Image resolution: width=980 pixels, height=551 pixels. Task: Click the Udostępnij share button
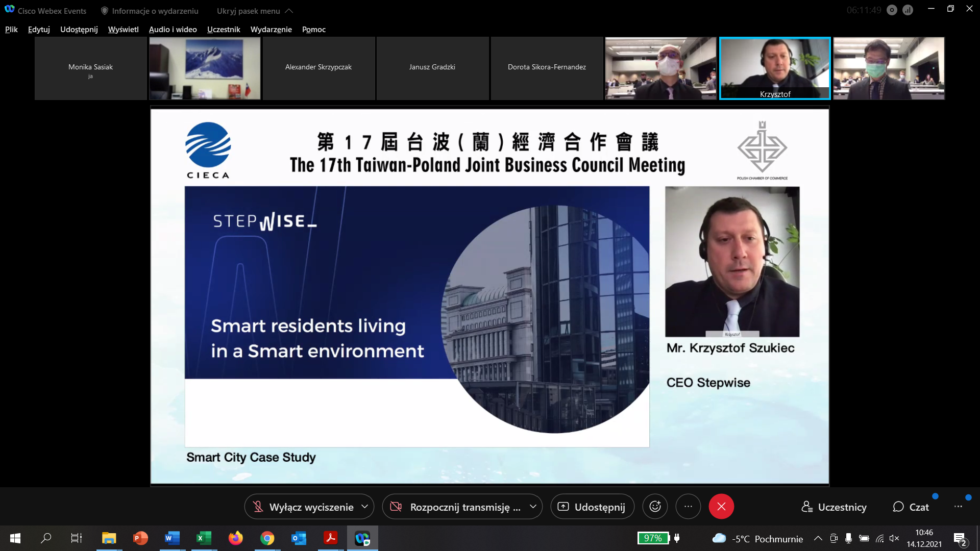[592, 507]
